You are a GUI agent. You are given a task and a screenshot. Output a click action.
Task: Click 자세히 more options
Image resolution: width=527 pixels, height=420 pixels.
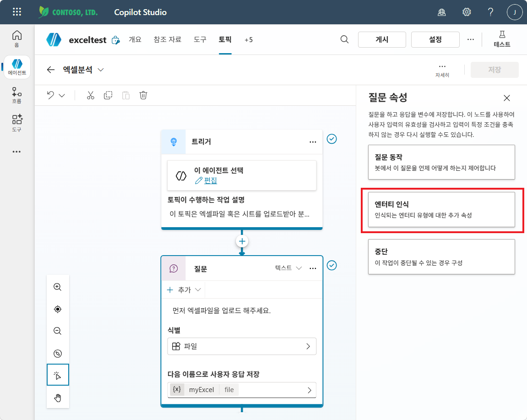(442, 70)
